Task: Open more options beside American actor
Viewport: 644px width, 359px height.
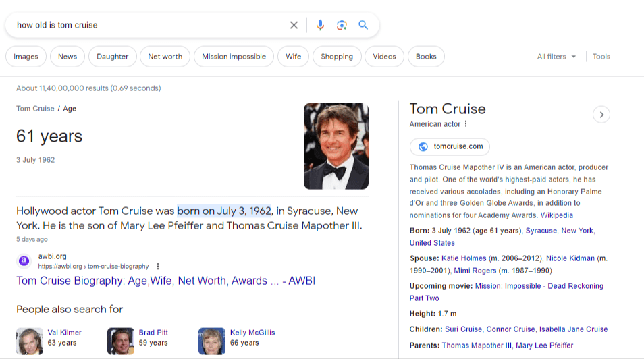Action: (466, 123)
